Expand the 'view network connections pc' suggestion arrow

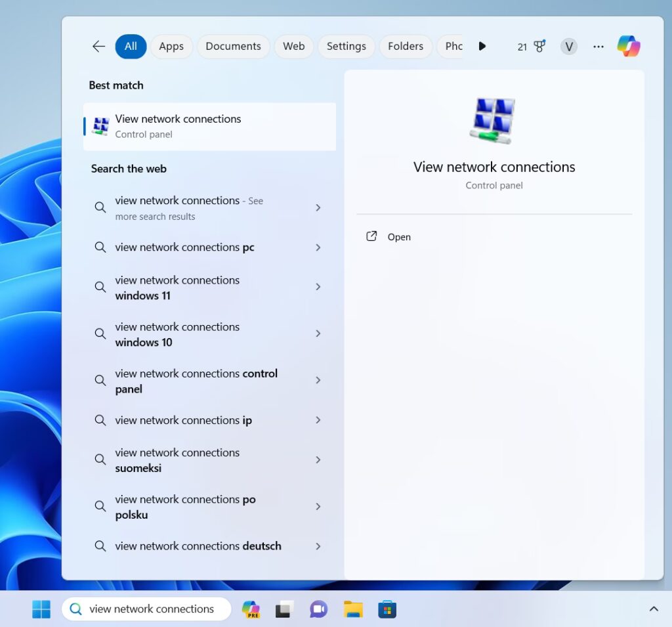[x=318, y=248]
